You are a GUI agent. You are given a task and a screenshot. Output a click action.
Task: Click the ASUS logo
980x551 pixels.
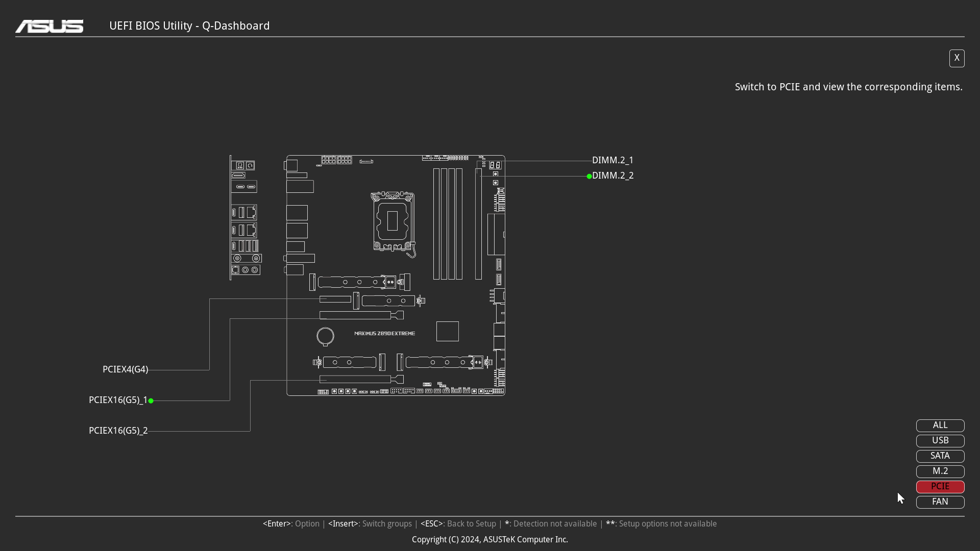[x=49, y=26]
